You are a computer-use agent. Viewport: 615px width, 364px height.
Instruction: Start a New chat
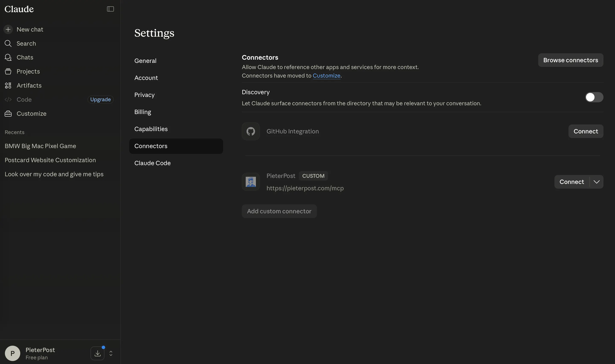[30, 29]
